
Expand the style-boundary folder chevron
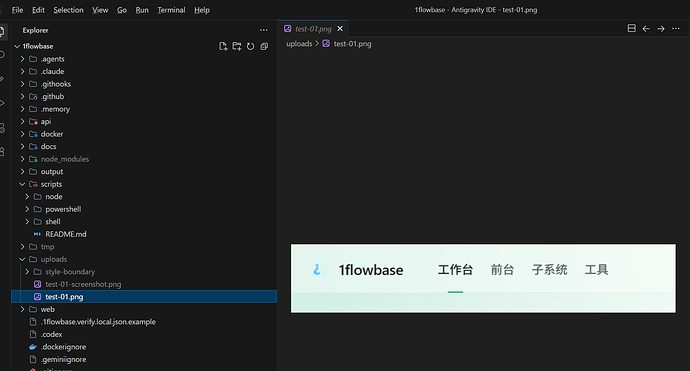coord(27,272)
